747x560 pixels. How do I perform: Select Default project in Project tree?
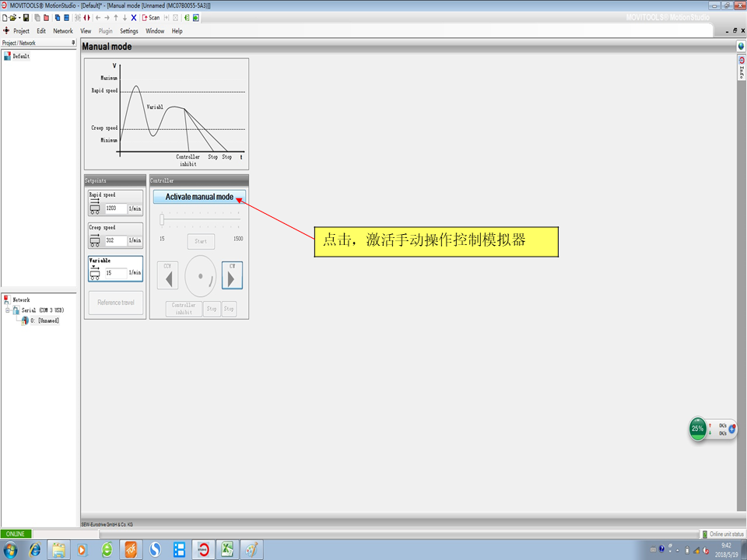click(21, 56)
